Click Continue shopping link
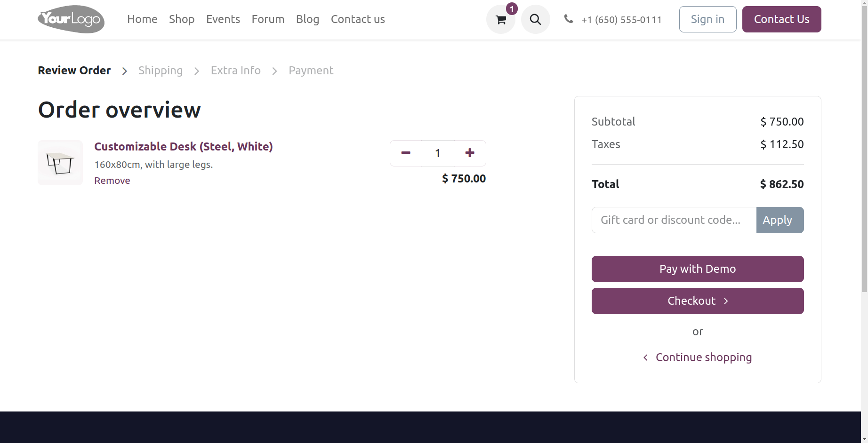 click(703, 357)
